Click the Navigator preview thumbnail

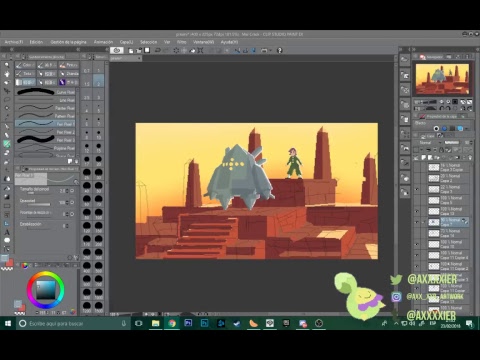coord(442,79)
